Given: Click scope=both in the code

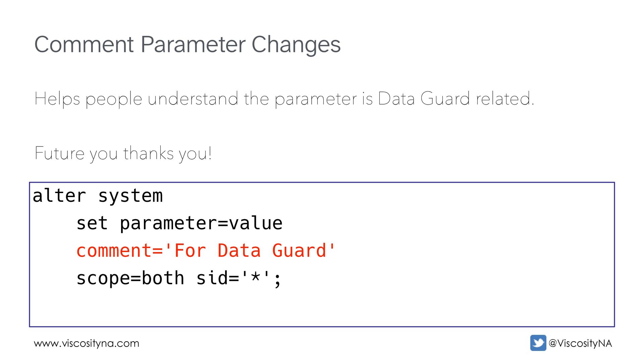Looking at the screenshot, I should tap(130, 278).
